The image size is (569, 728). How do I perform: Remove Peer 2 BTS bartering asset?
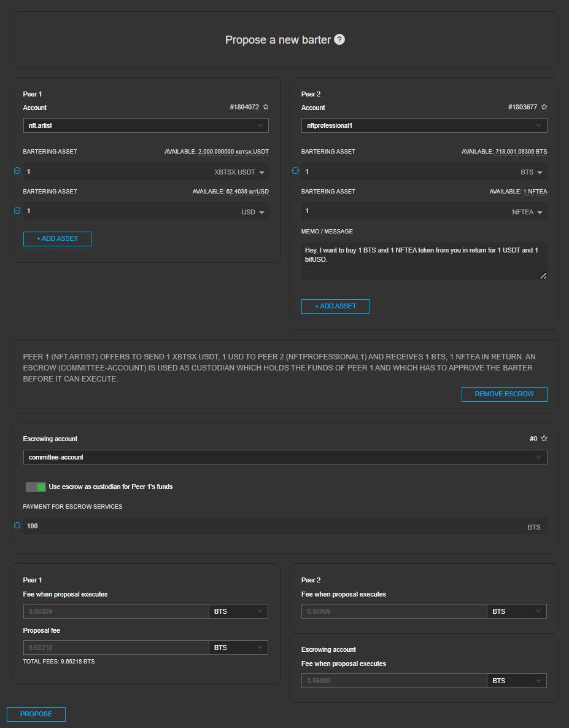click(295, 171)
